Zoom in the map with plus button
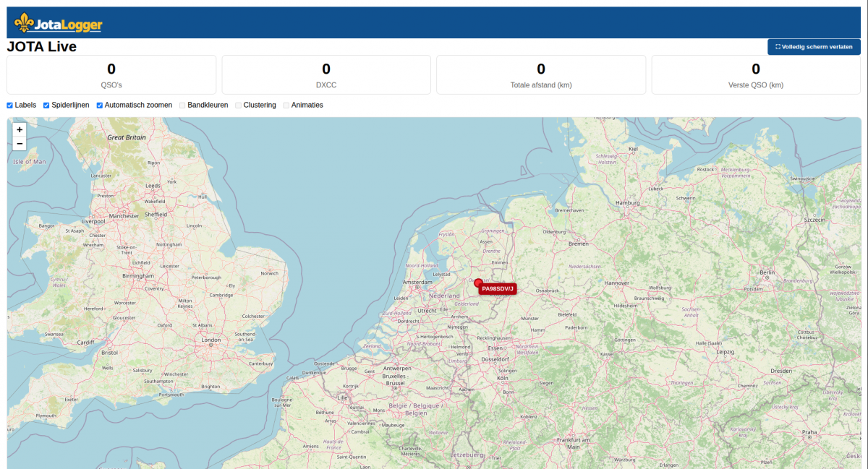The width and height of the screenshot is (868, 469). tap(20, 130)
